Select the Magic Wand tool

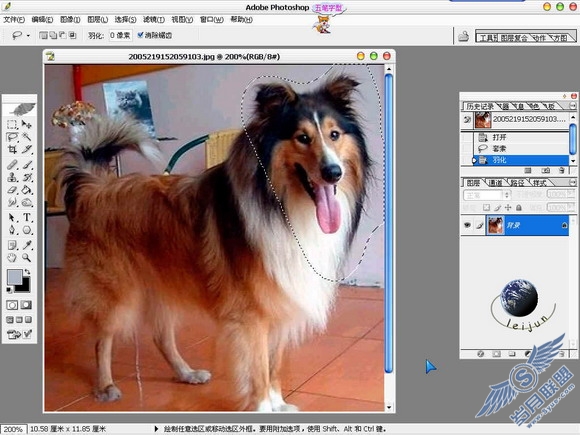pyautogui.click(x=27, y=137)
